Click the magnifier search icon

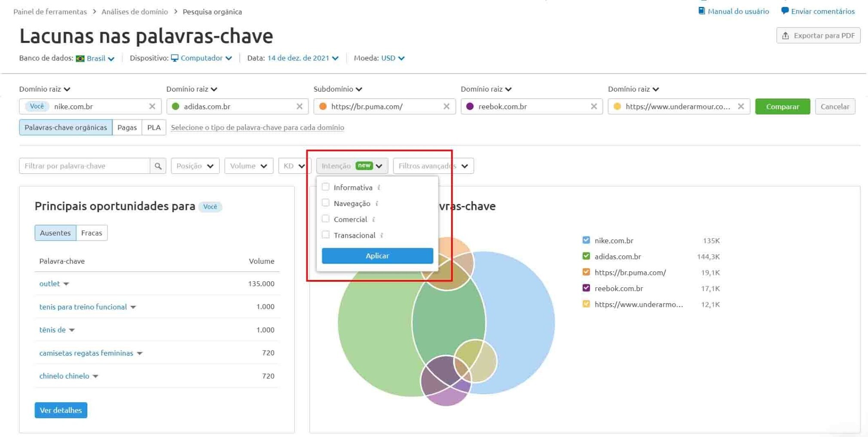(x=158, y=166)
